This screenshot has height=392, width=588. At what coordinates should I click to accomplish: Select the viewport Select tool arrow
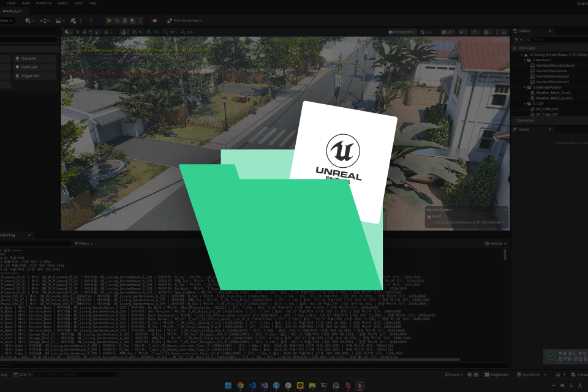click(78, 32)
